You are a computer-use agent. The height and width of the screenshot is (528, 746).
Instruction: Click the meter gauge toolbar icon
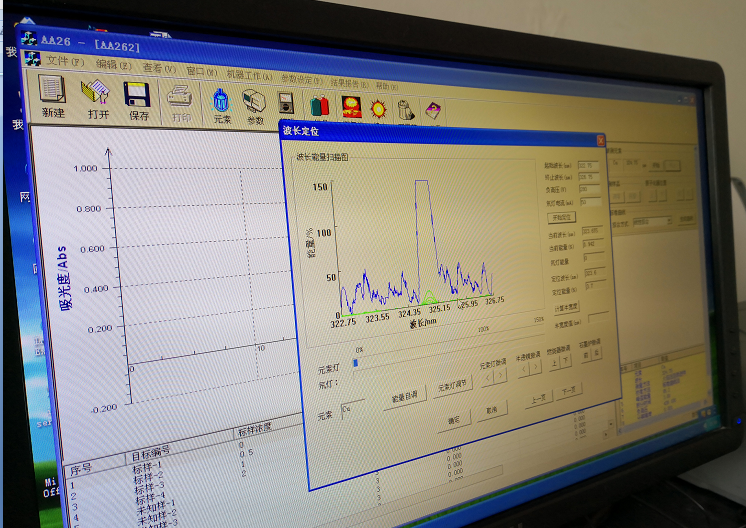point(286,104)
